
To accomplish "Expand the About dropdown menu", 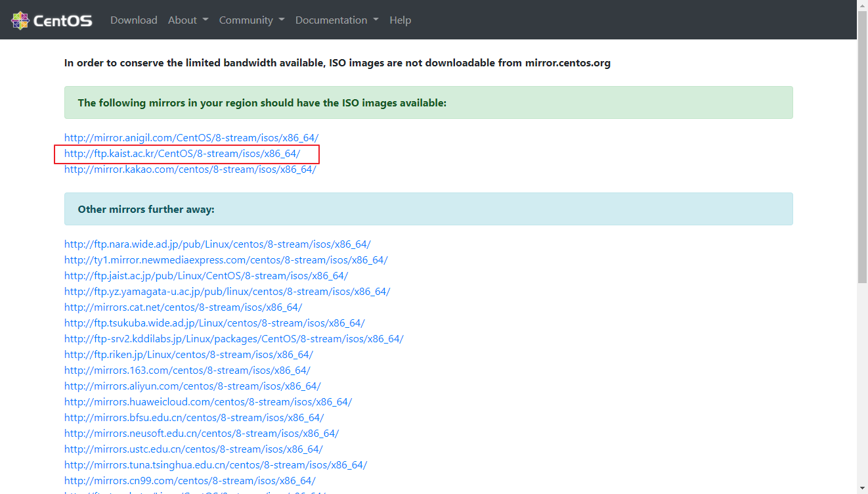I will pyautogui.click(x=188, y=20).
